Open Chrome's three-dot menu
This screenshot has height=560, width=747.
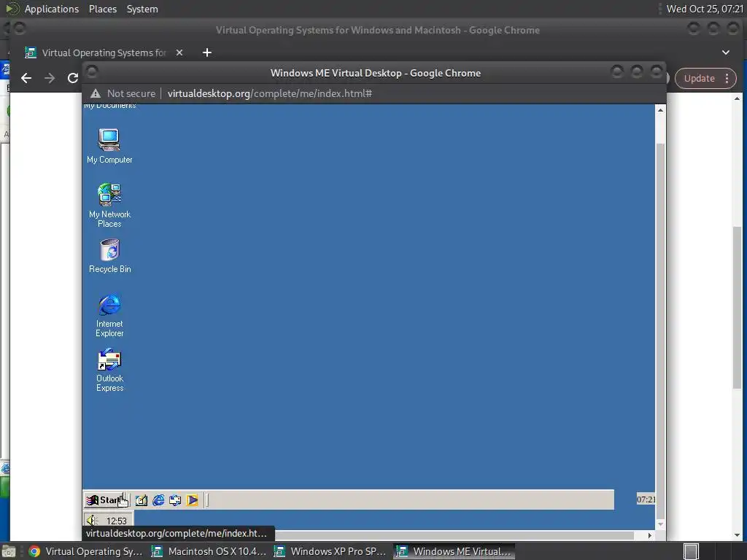coord(727,79)
